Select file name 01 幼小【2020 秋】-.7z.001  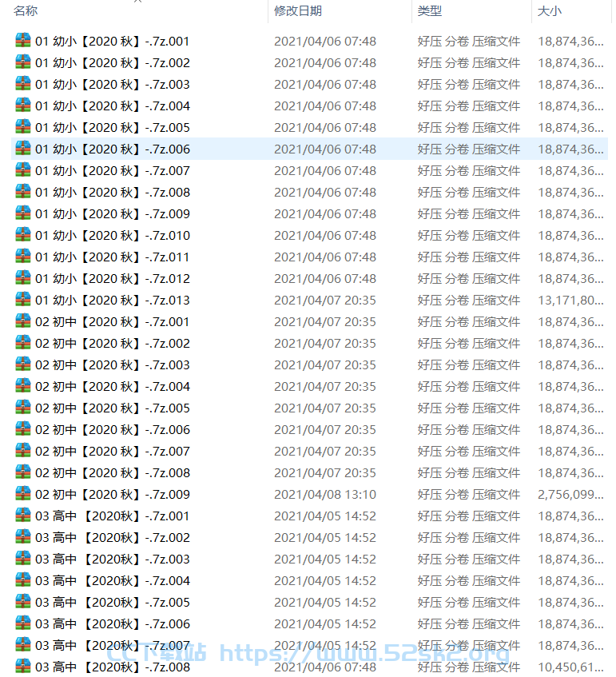coord(112,42)
